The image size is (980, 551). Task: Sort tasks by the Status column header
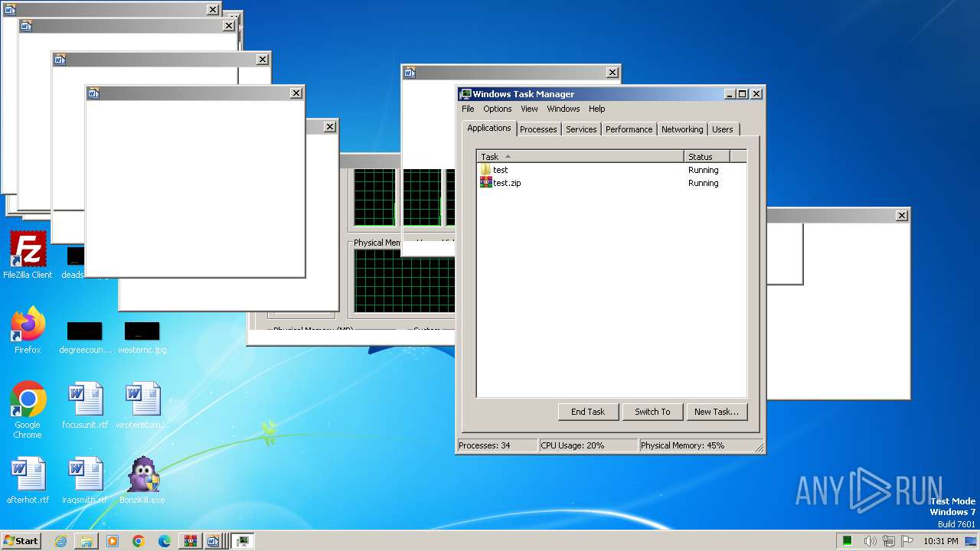[707, 157]
